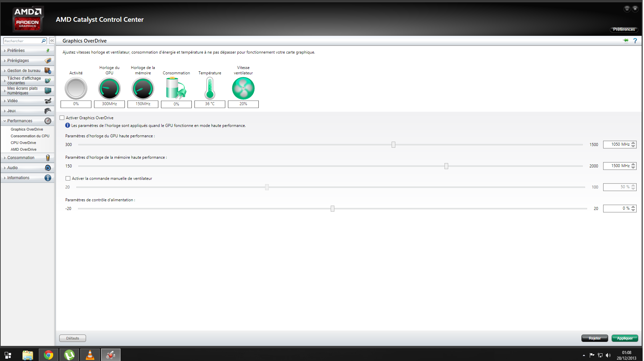Click the Rejeter button

click(594, 339)
